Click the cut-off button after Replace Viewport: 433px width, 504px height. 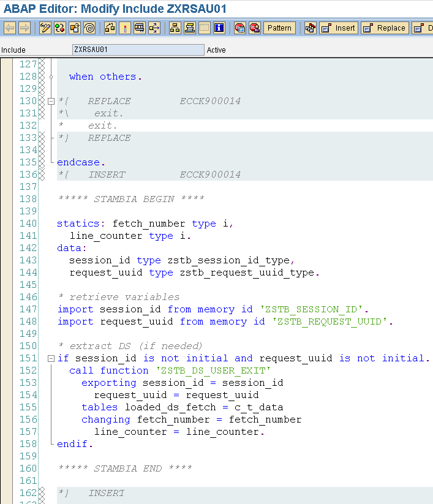[423, 28]
